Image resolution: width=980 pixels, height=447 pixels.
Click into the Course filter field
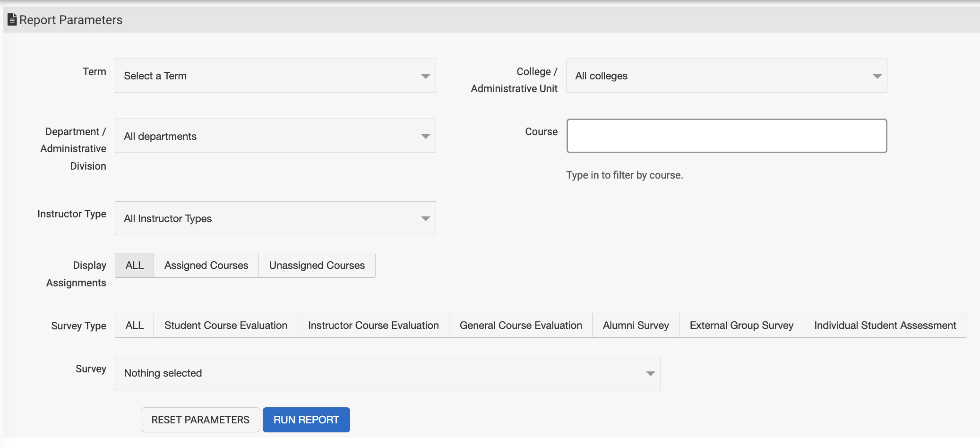pos(726,136)
